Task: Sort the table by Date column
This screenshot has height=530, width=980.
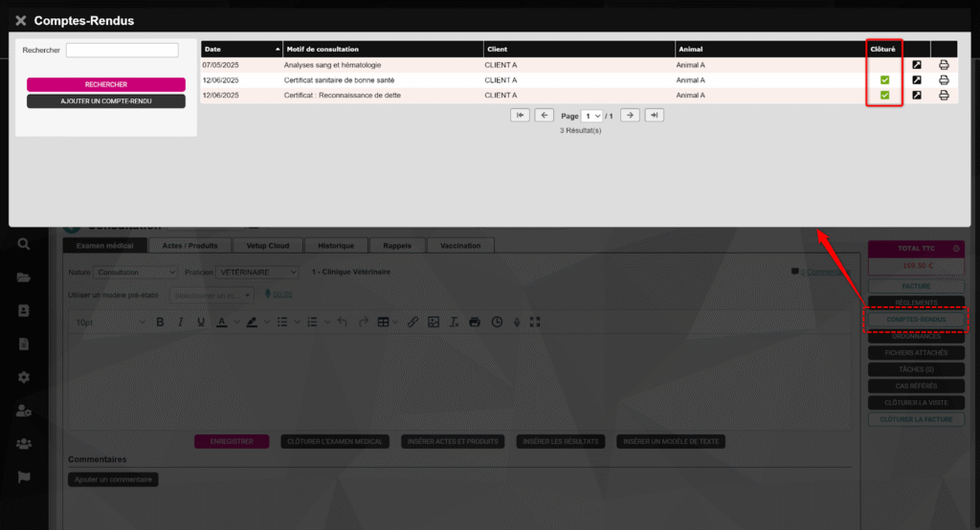Action: (241, 49)
